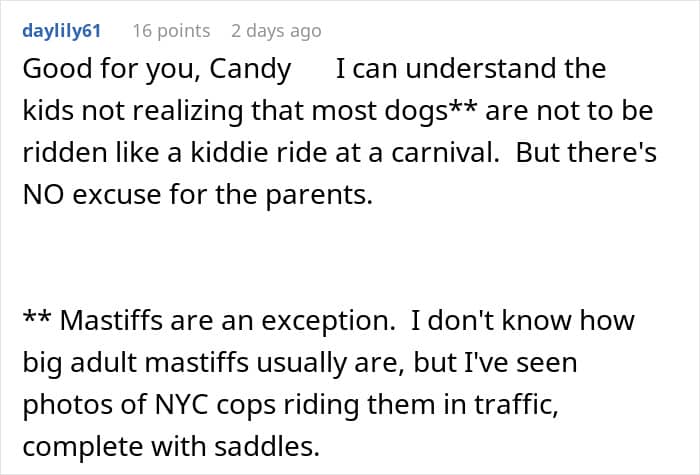The image size is (700, 475).
Task: Click the word 'parents' ending first paragraph
Action: tap(317, 196)
